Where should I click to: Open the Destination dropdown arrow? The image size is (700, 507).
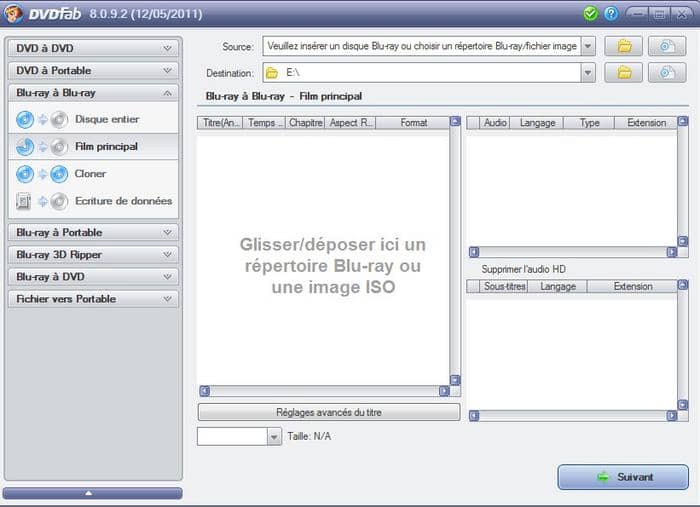[588, 73]
